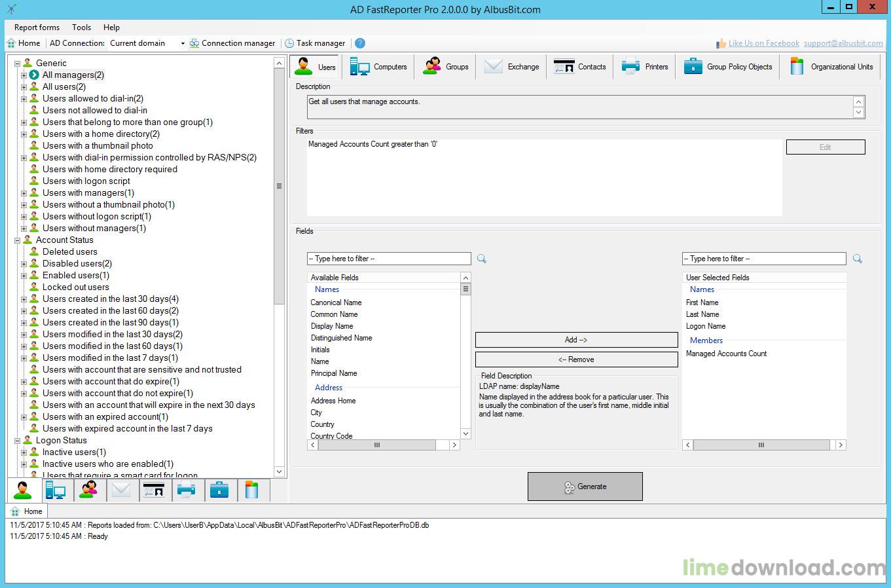Open the AD Connection domain dropdown
The image size is (891, 588).
[183, 43]
